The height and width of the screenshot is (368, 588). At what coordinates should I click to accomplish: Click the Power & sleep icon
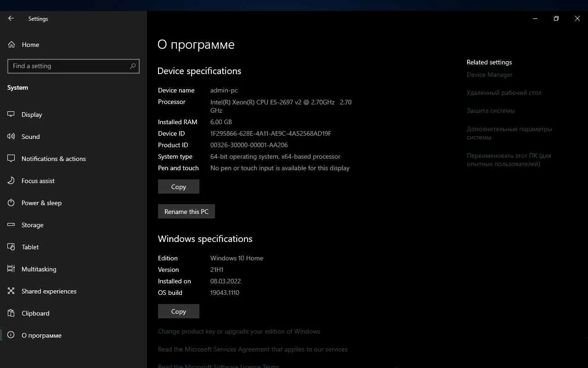11,203
